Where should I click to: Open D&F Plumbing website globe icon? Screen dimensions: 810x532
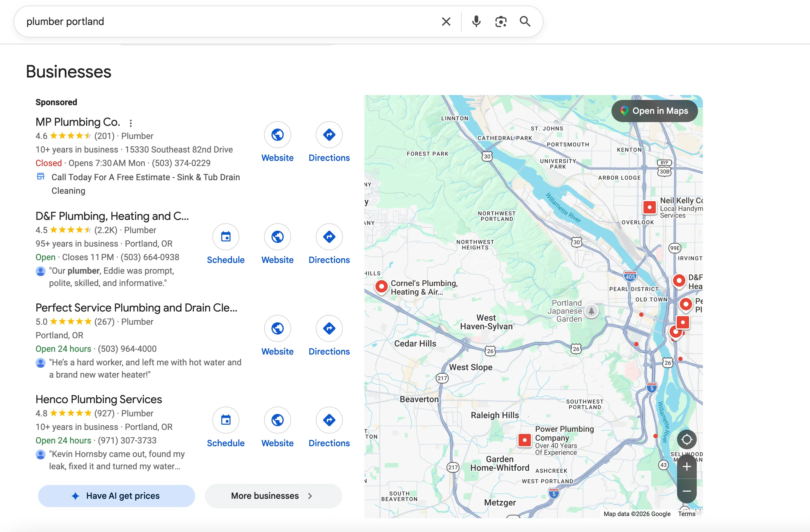pos(277,237)
